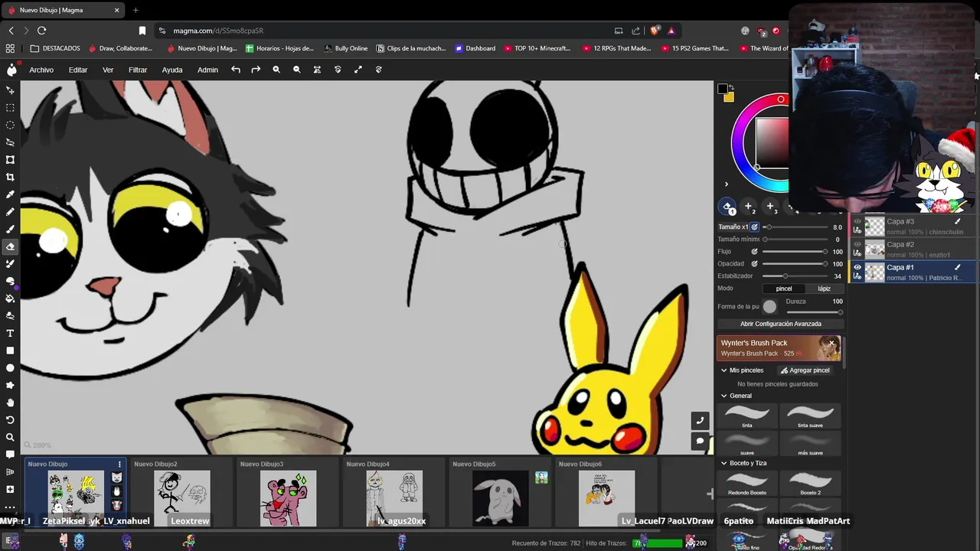
Task: Collapse the General brushes section
Action: click(x=724, y=396)
